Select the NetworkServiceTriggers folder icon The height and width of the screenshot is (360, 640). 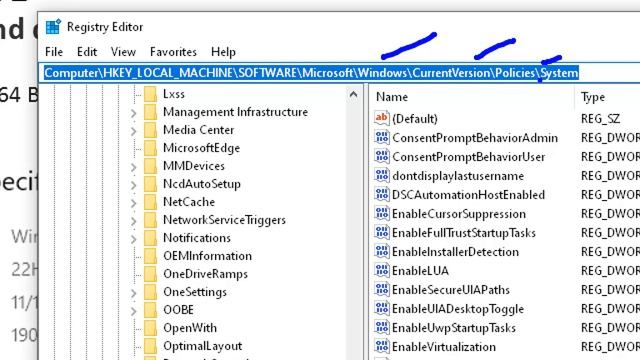point(150,220)
